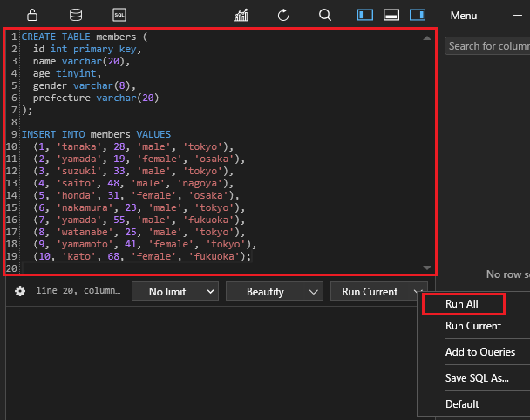This screenshot has width=530, height=420.
Task: Click the CREATE TABLE members line
Action: point(85,37)
